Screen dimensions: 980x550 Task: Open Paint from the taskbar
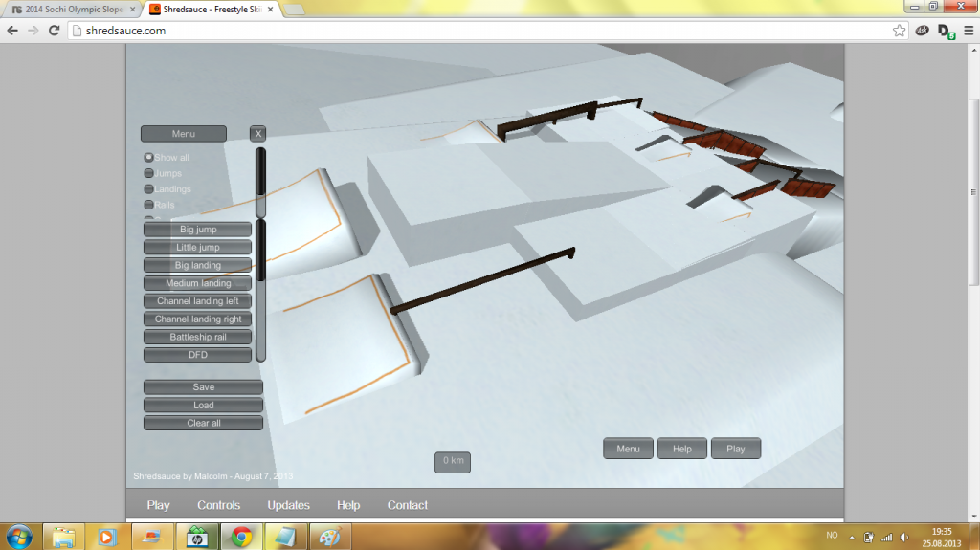tap(328, 537)
